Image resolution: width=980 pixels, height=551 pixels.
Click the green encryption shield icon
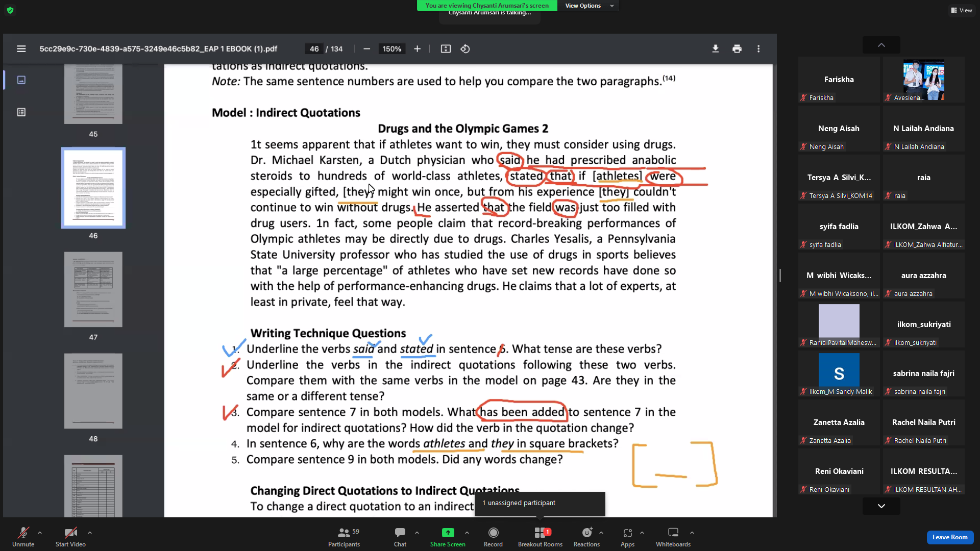point(10,10)
